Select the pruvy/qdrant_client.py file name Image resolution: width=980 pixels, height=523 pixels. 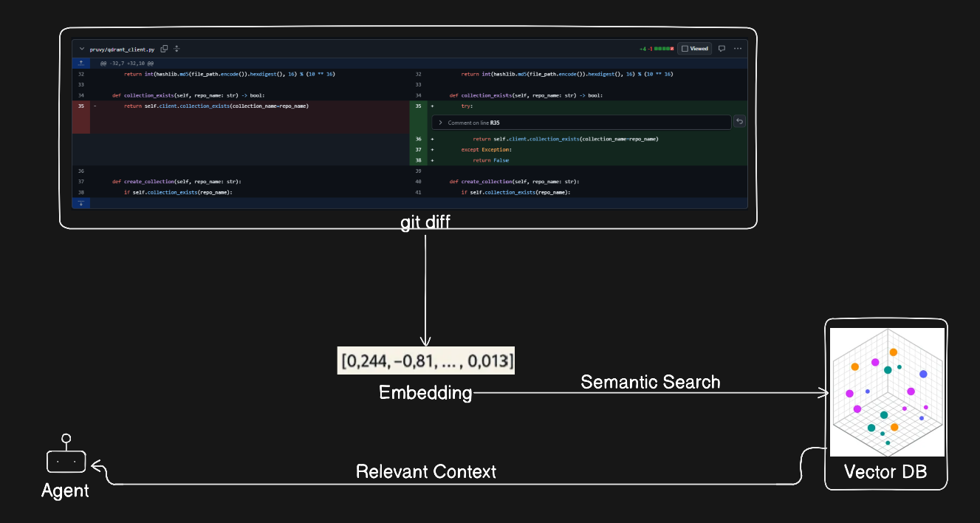coord(122,49)
